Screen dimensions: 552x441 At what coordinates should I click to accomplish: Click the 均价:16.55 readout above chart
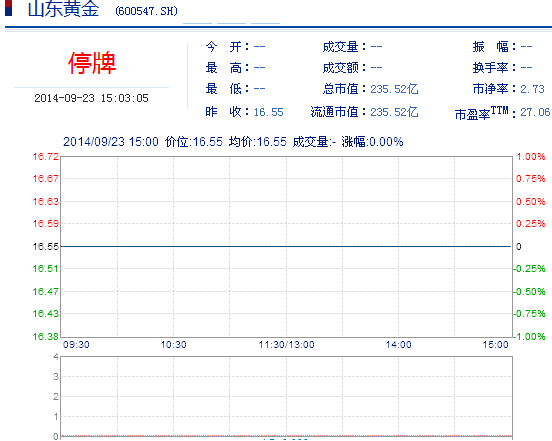[258, 142]
